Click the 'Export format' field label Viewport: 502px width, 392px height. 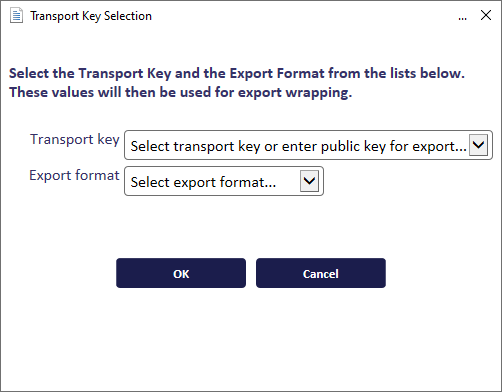coord(74,175)
